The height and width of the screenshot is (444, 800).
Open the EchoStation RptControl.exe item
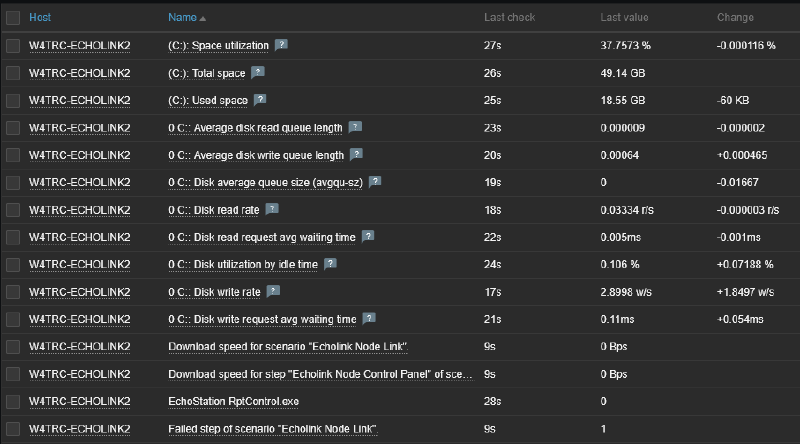pyautogui.click(x=234, y=402)
